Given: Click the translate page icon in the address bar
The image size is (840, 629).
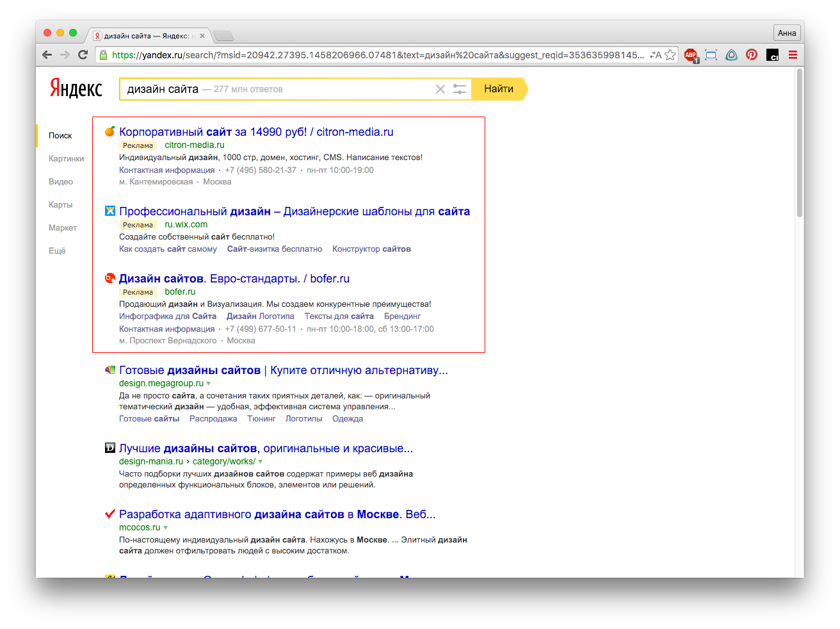Looking at the screenshot, I should (656, 55).
